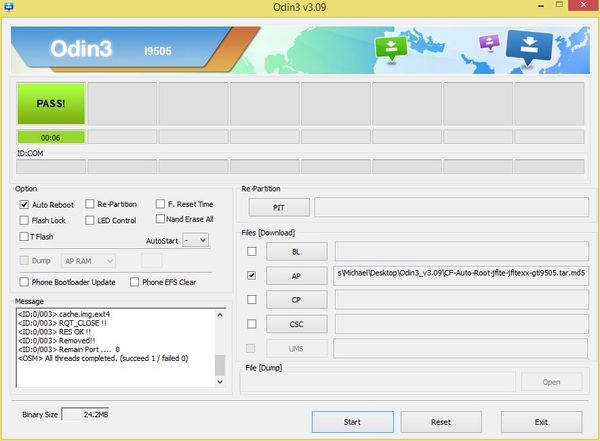Enable the LED Control checkbox

pos(90,220)
